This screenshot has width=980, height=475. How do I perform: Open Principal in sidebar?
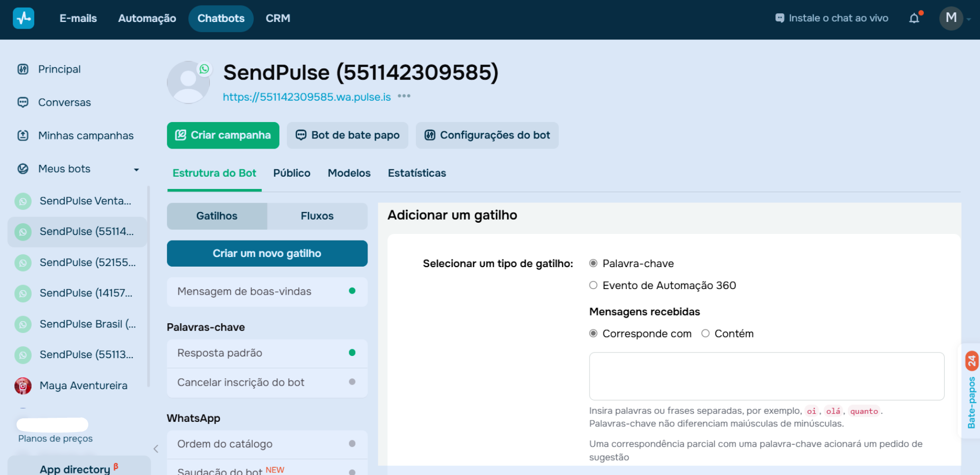click(x=59, y=69)
